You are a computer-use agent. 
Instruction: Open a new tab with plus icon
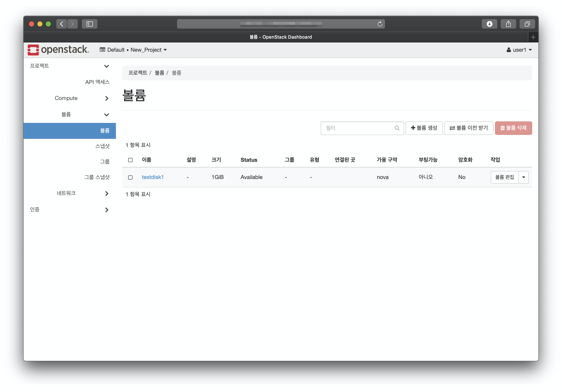(533, 37)
